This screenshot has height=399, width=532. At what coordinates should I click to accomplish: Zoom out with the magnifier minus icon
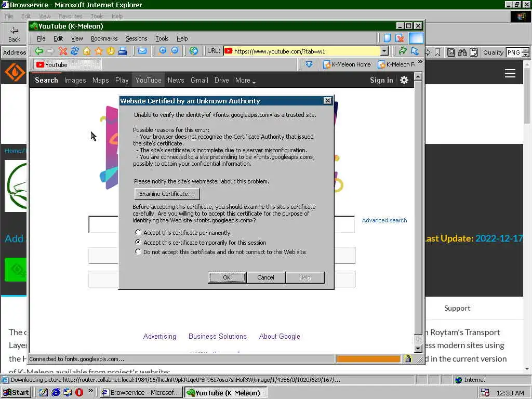(x=175, y=51)
